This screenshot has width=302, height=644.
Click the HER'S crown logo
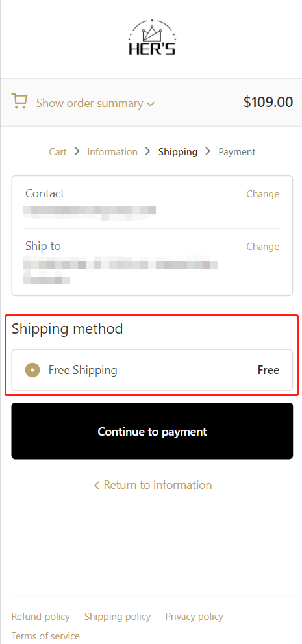point(152,38)
